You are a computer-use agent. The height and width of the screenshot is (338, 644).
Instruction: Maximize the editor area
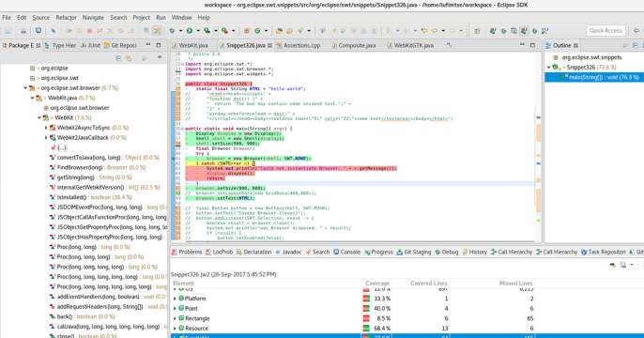coord(532,45)
